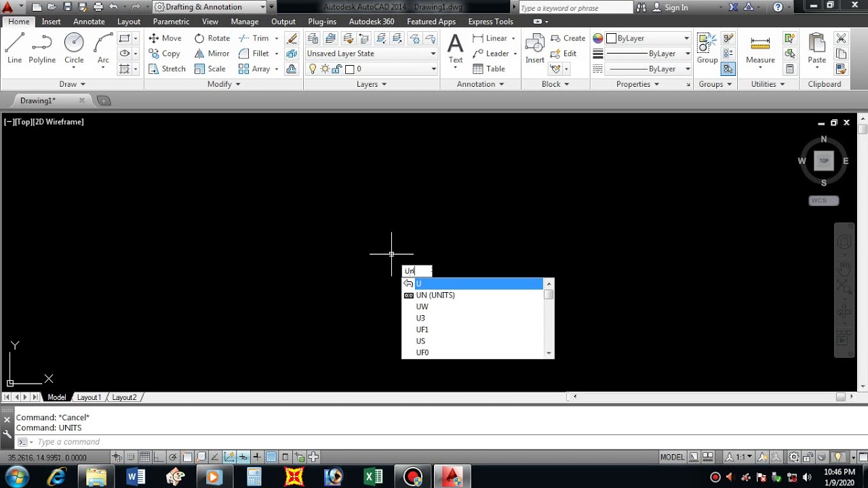Image resolution: width=868 pixels, height=488 pixels.
Task: Click the WCS label under the ViewCube
Action: click(824, 201)
